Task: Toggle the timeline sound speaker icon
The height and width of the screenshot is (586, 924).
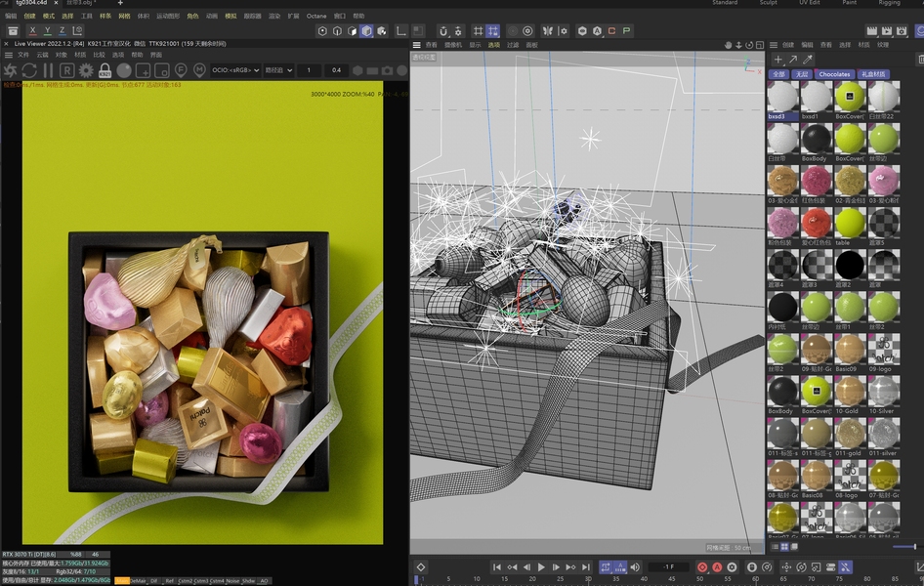Action: pos(635,567)
